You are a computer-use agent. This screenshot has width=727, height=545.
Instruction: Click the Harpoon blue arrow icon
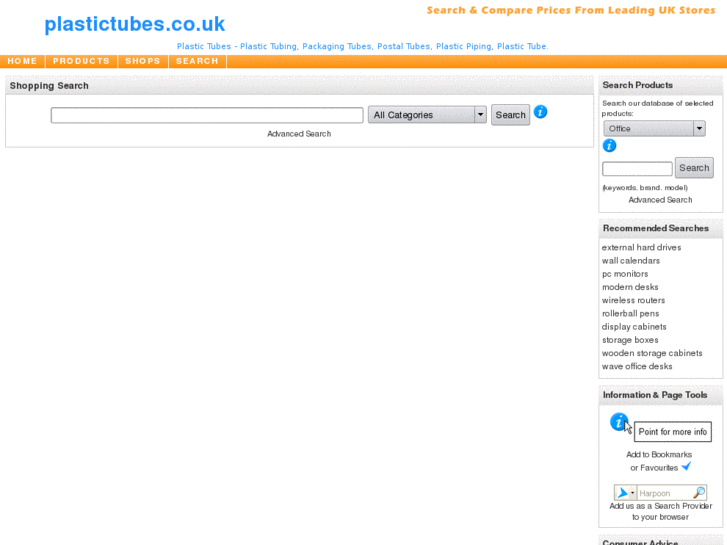[x=623, y=493]
